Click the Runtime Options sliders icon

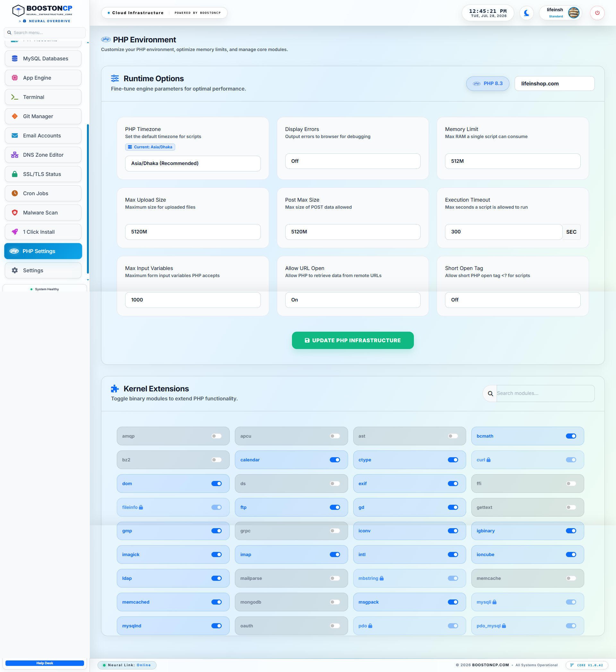(x=115, y=78)
